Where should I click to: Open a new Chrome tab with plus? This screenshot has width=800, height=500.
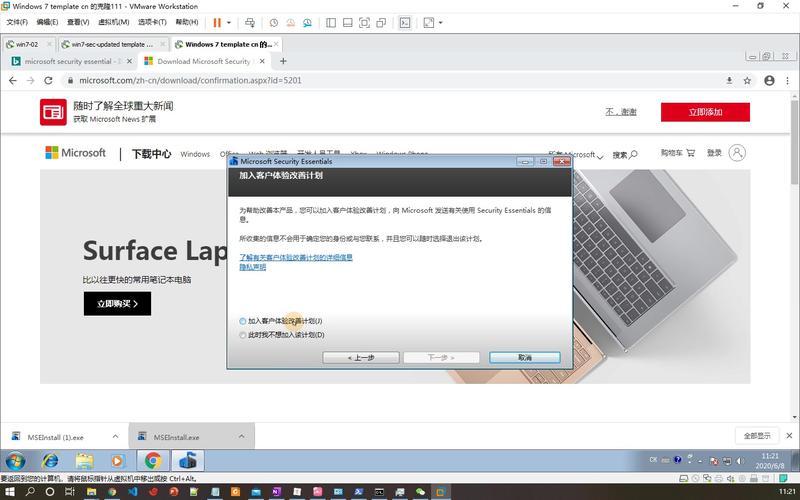(x=283, y=61)
